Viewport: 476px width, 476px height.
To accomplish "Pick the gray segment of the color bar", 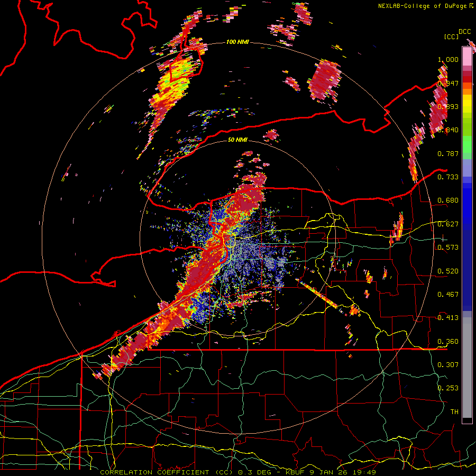I will tap(467, 368).
